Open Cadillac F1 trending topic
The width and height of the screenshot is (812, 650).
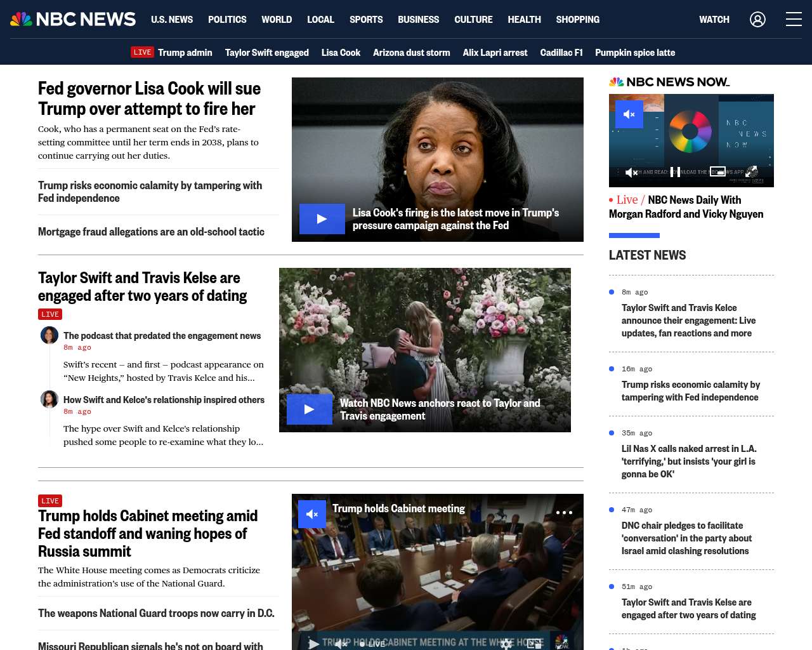coord(561,53)
